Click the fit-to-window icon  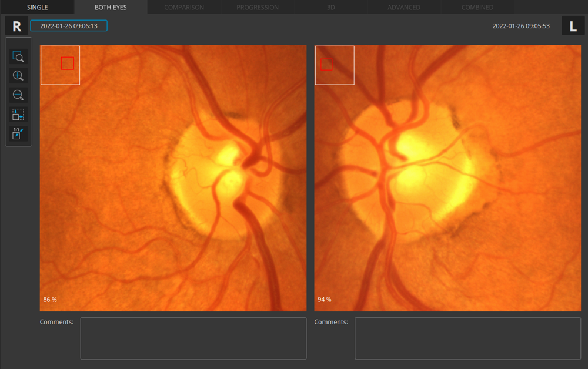coord(18,115)
